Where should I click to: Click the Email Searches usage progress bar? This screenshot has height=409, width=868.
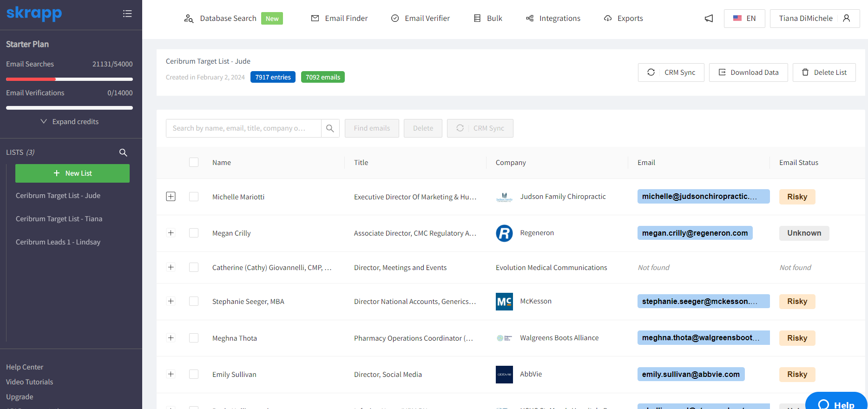pos(69,79)
